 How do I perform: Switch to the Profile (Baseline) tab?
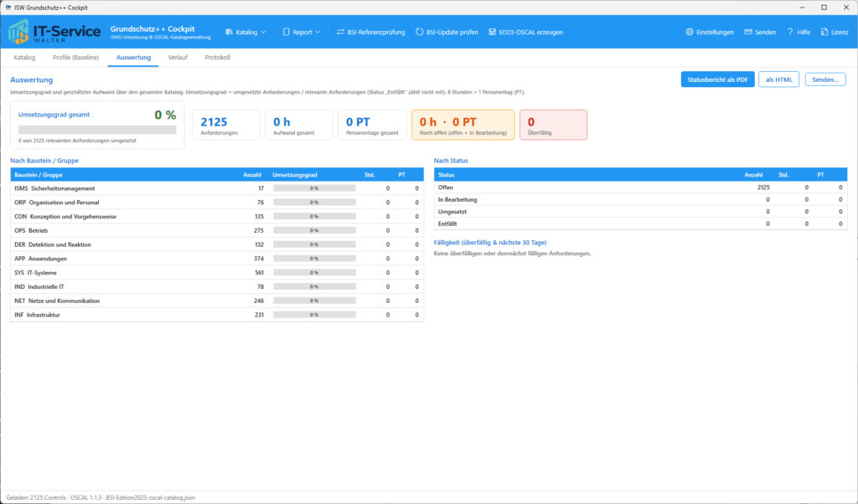75,58
